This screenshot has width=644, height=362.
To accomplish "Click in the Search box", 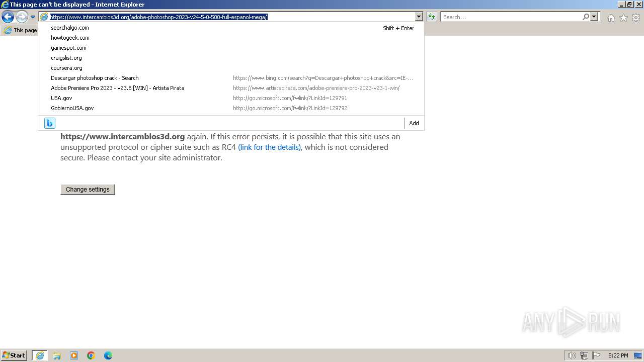I will (x=512, y=17).
